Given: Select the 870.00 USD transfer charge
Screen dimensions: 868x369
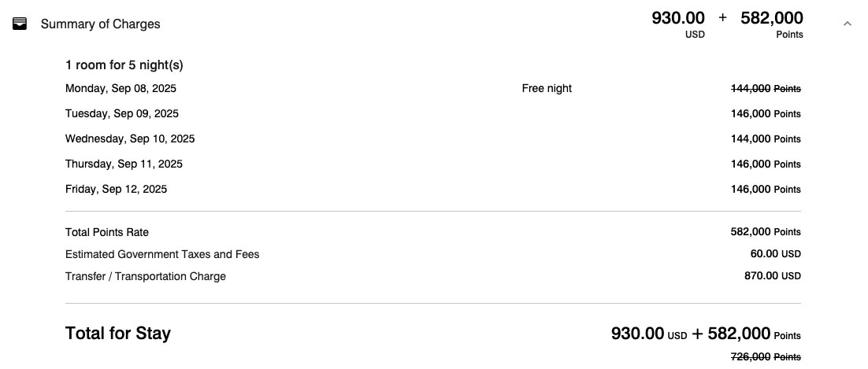Looking at the screenshot, I should click(772, 275).
